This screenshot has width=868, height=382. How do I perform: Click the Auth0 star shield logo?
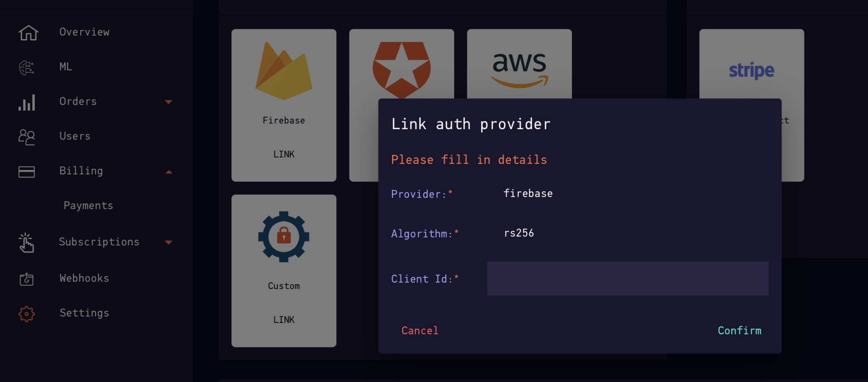click(x=402, y=70)
